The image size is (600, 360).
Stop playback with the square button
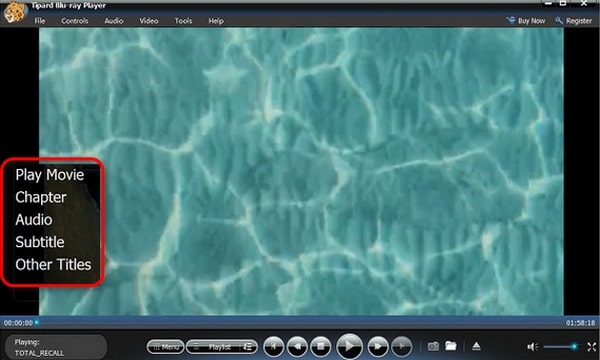(x=321, y=347)
